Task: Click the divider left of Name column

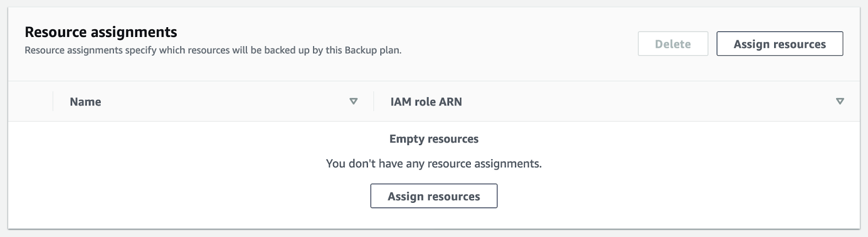Action: (53, 102)
